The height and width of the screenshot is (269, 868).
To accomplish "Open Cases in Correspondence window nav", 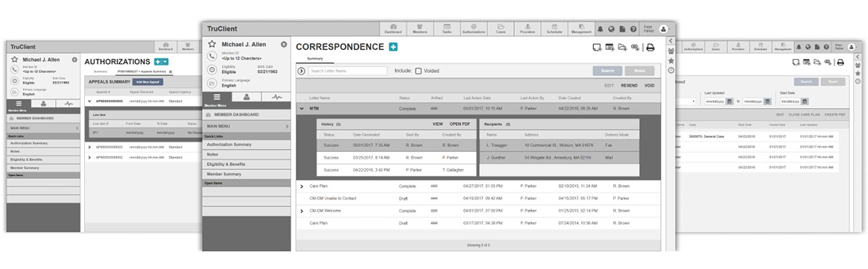I will [x=501, y=29].
